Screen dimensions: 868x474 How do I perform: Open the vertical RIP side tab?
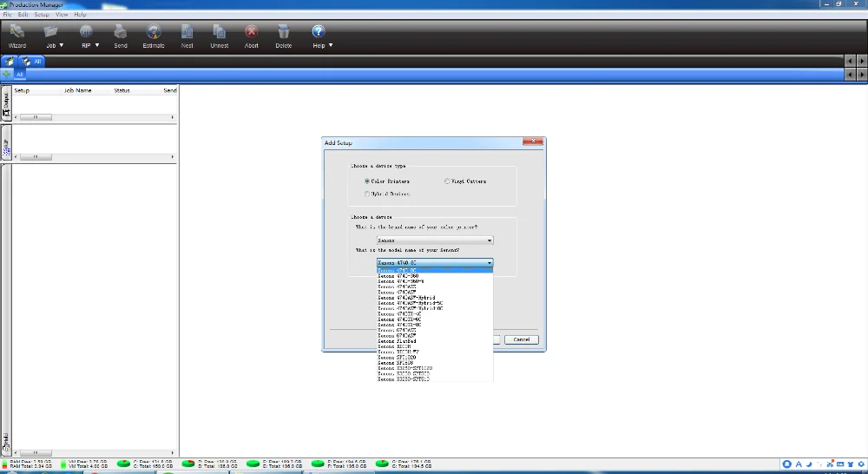click(x=6, y=143)
